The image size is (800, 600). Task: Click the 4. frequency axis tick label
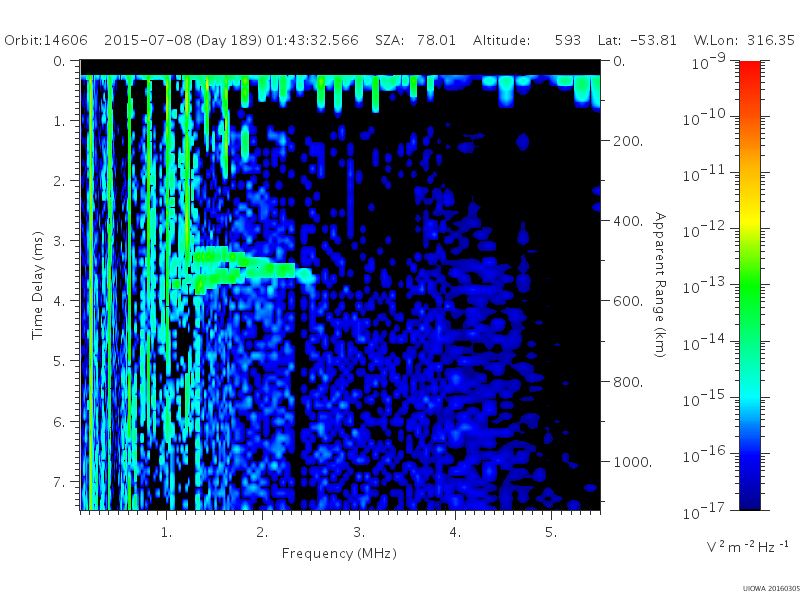[x=455, y=533]
